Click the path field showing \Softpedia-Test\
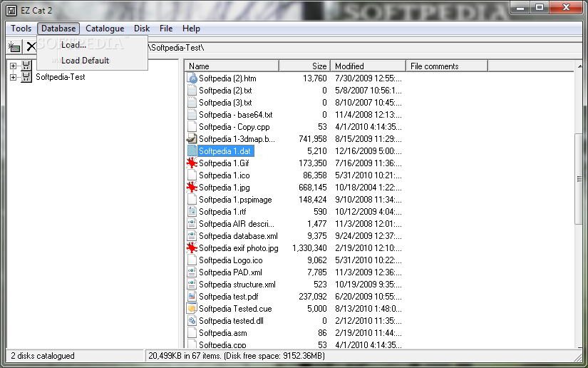The height and width of the screenshot is (368, 588). pyautogui.click(x=366, y=48)
